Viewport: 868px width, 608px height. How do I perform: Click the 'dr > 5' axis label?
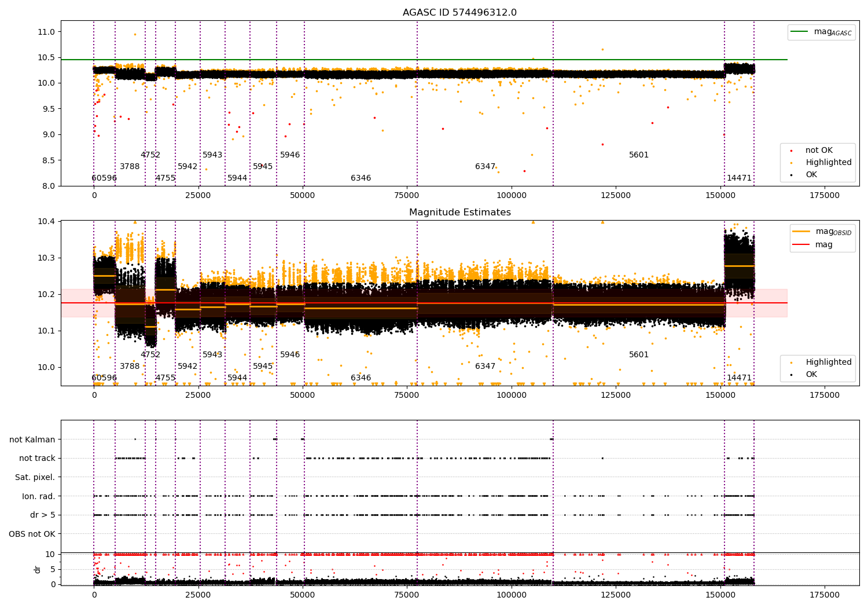[43, 515]
